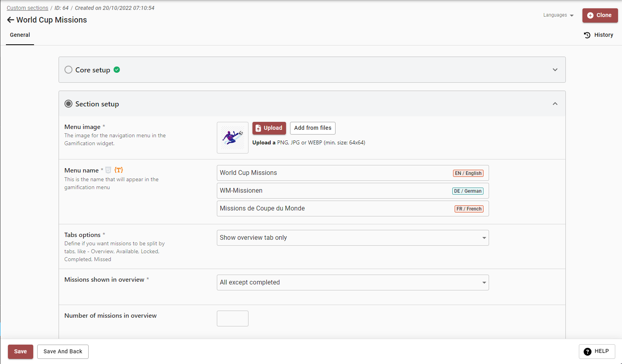
Task: Click the Save And Back button
Action: 63,351
